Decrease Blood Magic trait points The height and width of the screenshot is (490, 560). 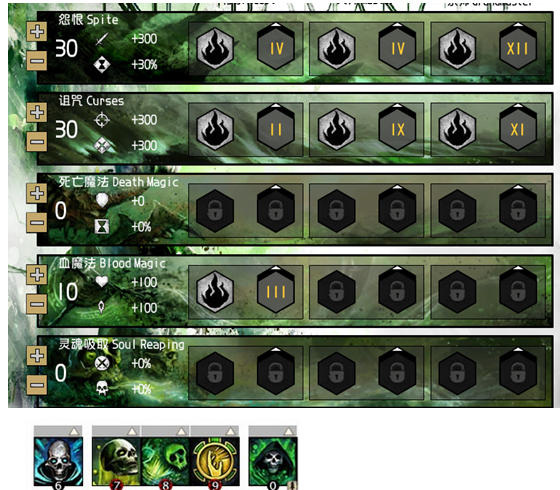(37, 304)
